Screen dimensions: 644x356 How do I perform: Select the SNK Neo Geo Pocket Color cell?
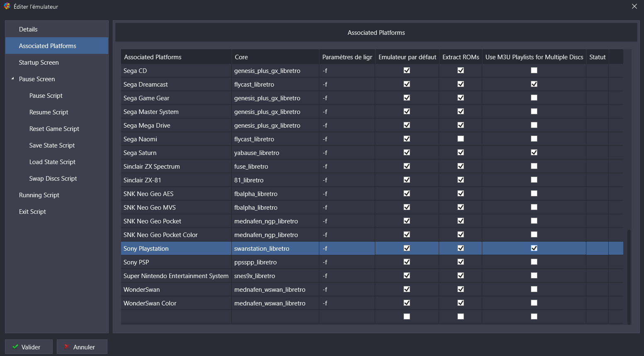[176, 235]
